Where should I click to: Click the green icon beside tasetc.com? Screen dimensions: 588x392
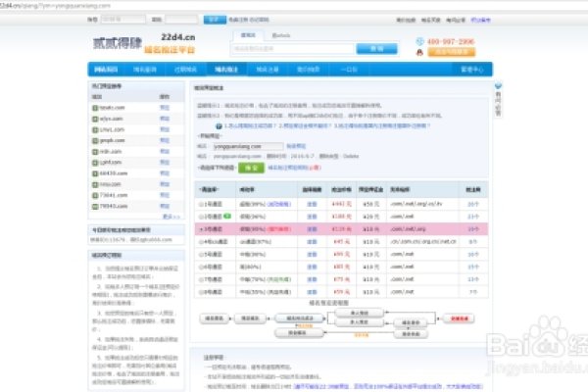(x=96, y=106)
